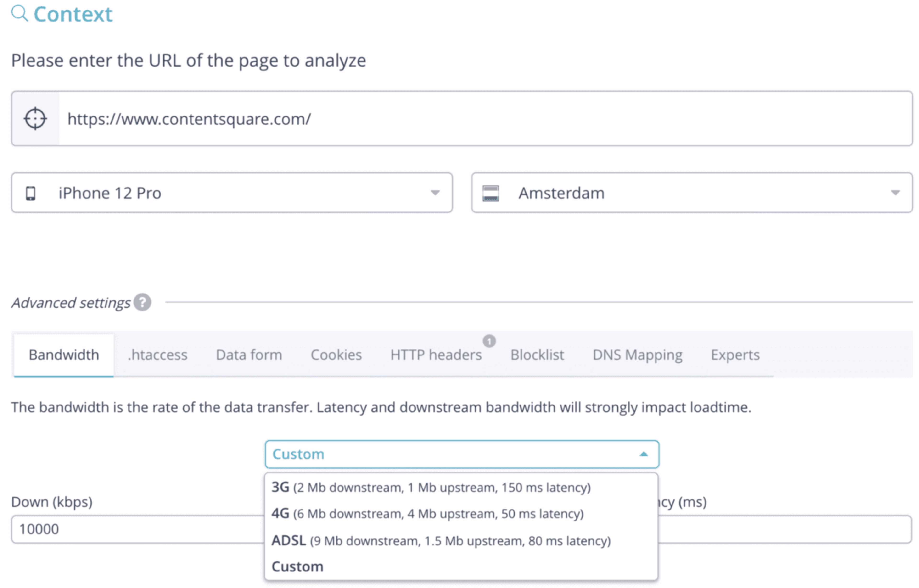This screenshot has height=588, width=919.
Task: Click the Amsterdam dropdown arrow
Action: tap(895, 193)
